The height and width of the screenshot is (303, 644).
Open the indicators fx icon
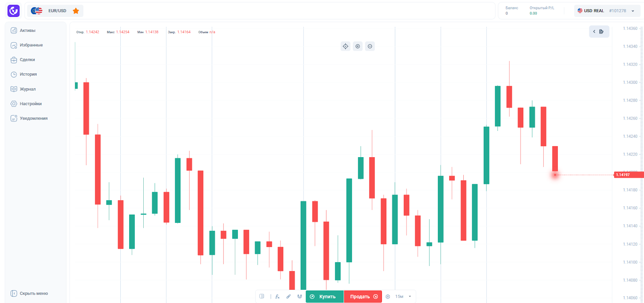coord(277,297)
